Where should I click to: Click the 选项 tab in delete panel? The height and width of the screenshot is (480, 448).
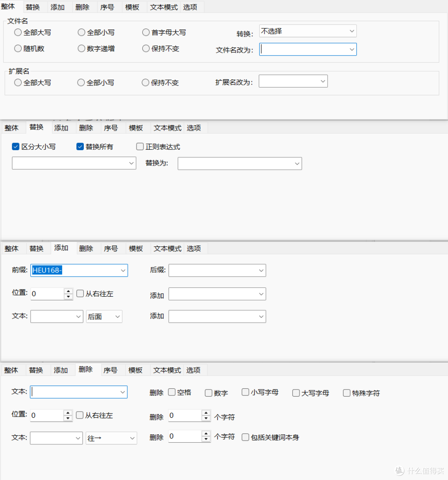pos(193,370)
